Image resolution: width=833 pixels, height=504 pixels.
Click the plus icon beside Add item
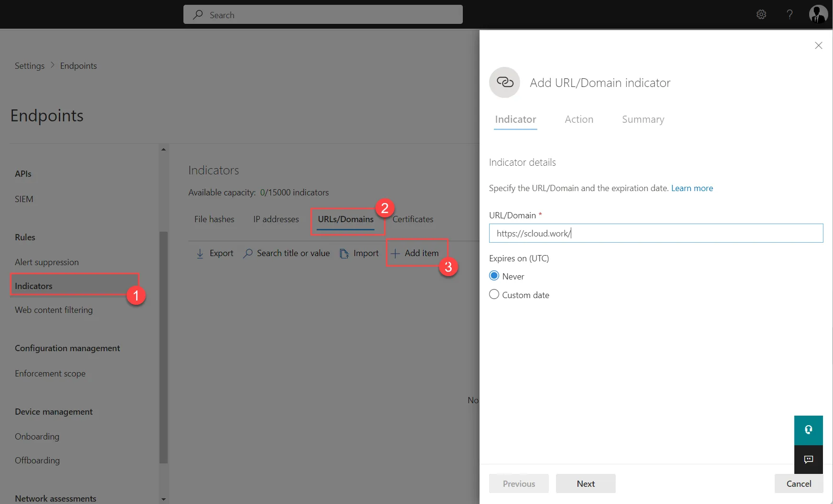click(x=395, y=253)
